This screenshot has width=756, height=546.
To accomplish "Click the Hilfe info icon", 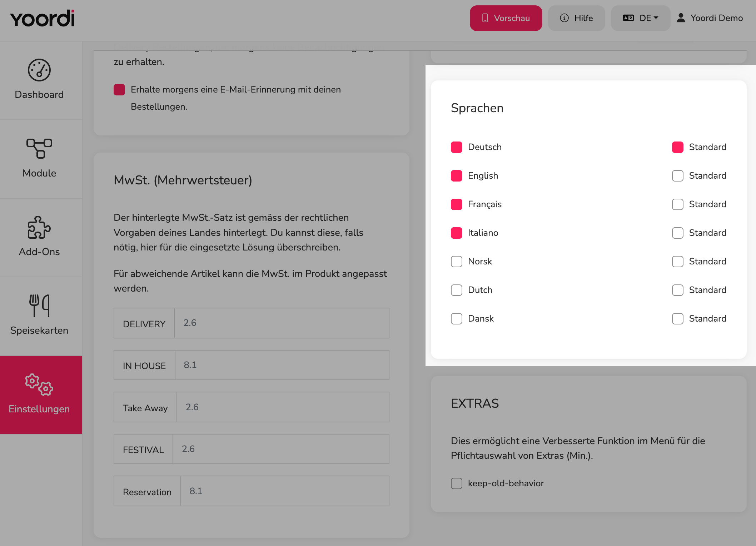I will pyautogui.click(x=564, y=18).
